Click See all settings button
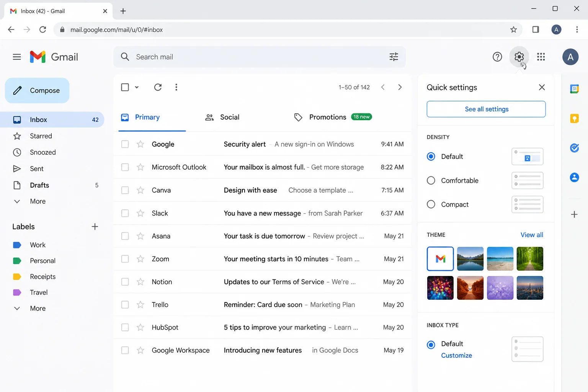588x392 pixels. (486, 109)
